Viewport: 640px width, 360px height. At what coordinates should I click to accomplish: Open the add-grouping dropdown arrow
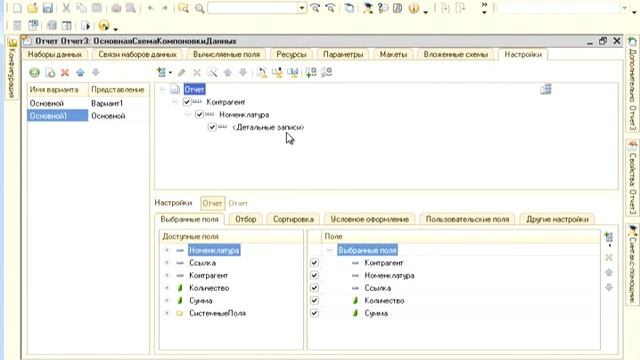pos(170,73)
